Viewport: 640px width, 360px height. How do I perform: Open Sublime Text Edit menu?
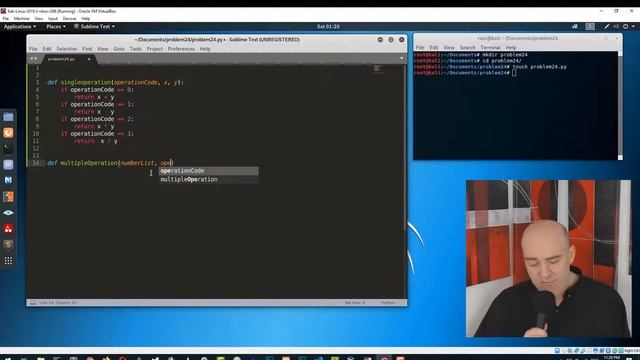coord(47,49)
